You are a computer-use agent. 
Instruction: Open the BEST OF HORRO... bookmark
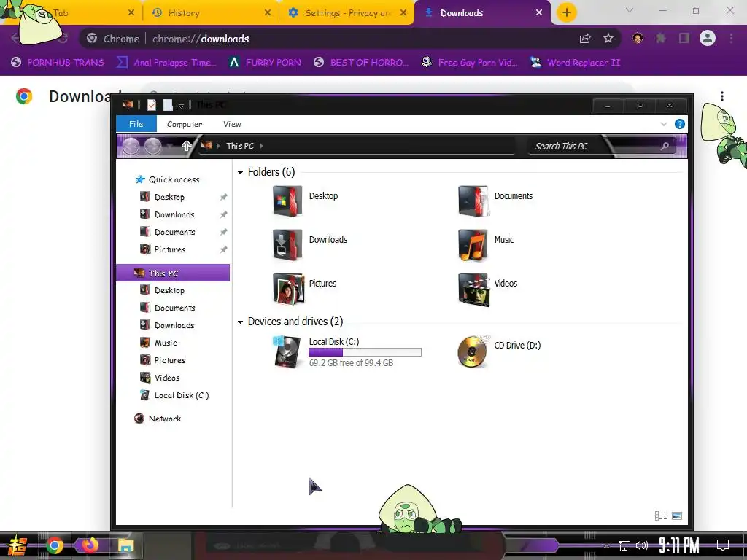click(x=361, y=63)
